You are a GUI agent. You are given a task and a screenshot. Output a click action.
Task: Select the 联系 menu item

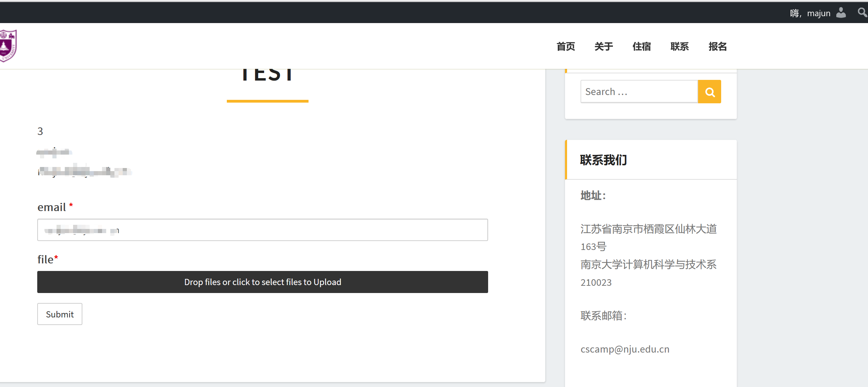(679, 46)
